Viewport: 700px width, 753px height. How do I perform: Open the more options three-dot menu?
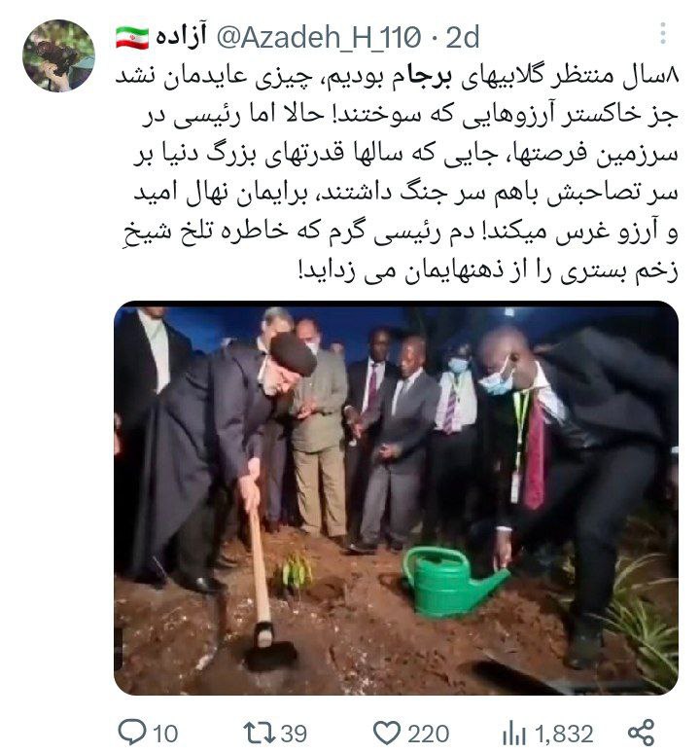(663, 33)
